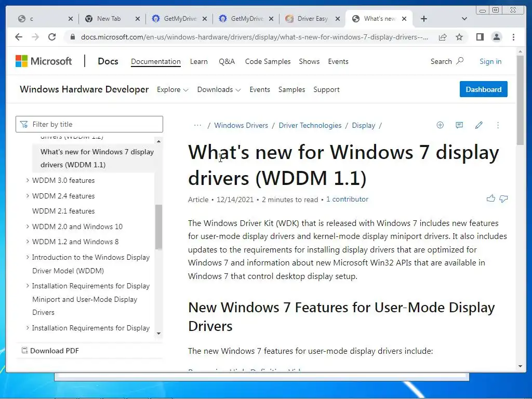
Task: Give thumbs down to the article
Action: 503,199
